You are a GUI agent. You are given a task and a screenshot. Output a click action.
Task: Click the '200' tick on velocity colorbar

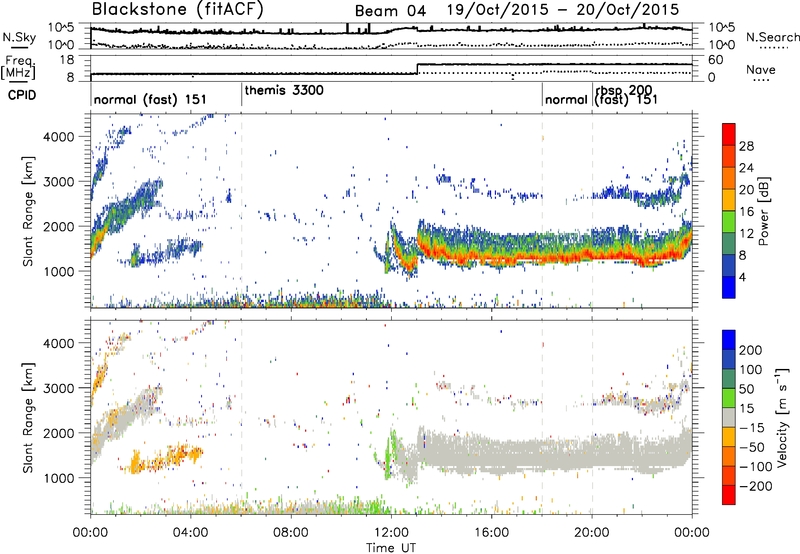(751, 350)
